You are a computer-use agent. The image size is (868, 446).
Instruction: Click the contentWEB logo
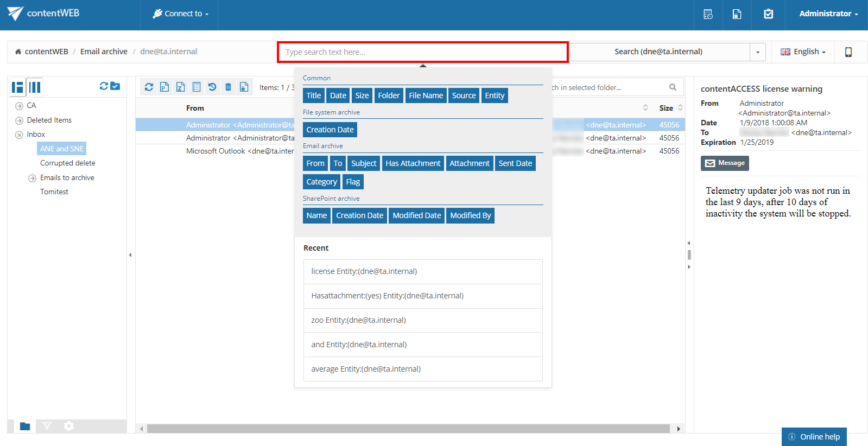click(x=43, y=13)
